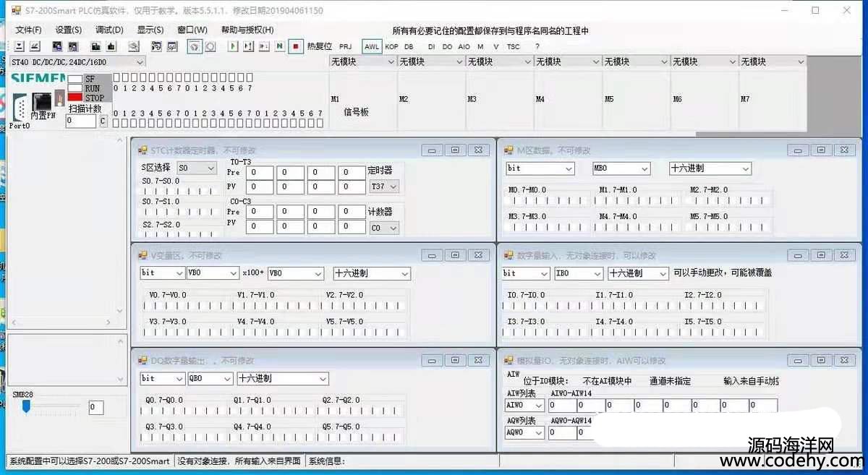Open the M1 无模块 module dropdown
Screen dimensions: 868x475
[x=363, y=62]
